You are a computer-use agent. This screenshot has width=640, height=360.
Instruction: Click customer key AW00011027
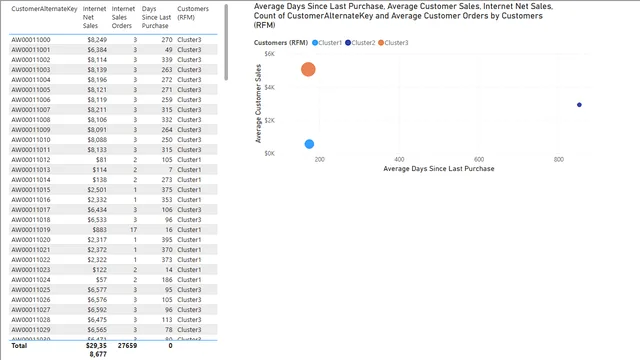coord(31,310)
